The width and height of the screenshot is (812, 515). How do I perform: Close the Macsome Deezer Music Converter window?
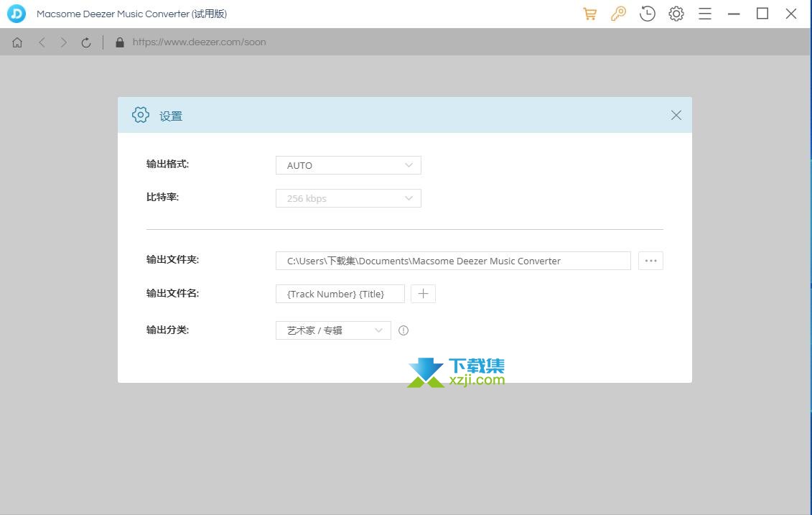pos(790,14)
